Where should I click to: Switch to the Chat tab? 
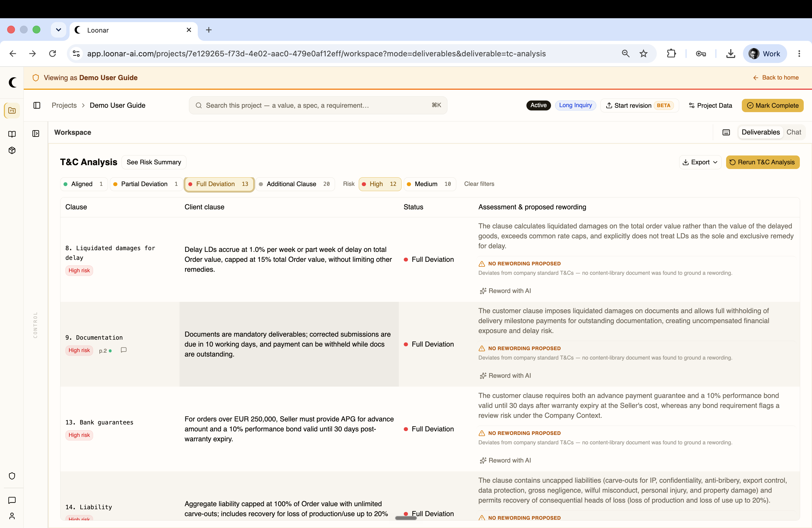point(793,132)
